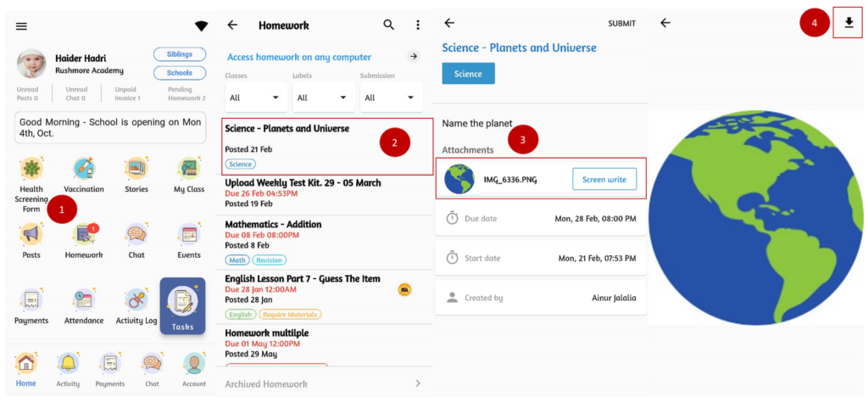Expand the Archived Homework section

click(x=323, y=384)
